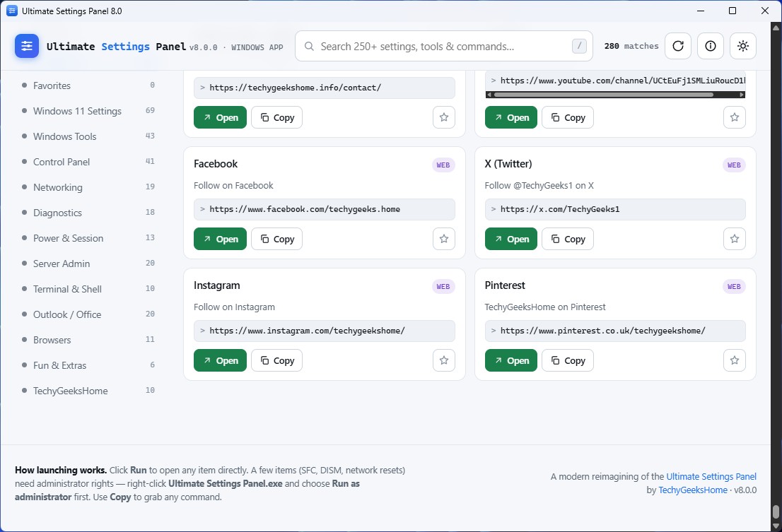
Task: Copy the x.com/TechyGeeks1 URL
Action: point(568,239)
